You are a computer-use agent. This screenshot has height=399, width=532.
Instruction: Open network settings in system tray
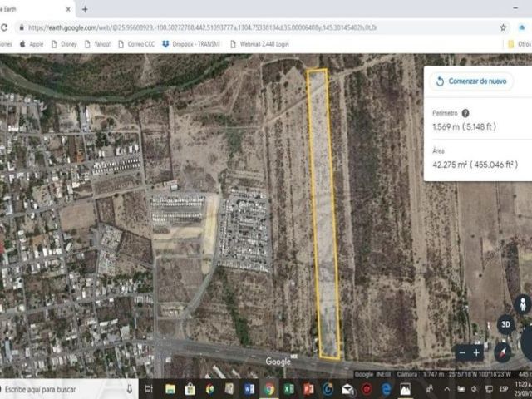[489, 389]
